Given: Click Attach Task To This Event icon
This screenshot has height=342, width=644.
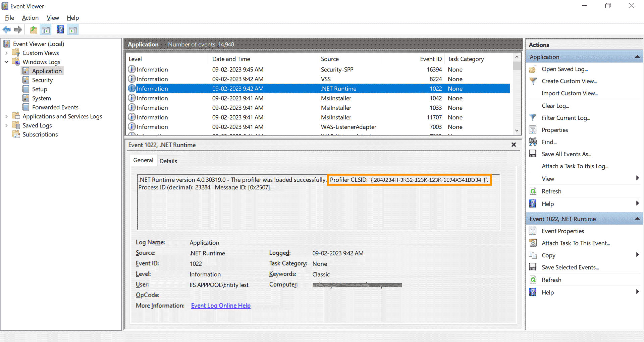Looking at the screenshot, I should click(533, 243).
